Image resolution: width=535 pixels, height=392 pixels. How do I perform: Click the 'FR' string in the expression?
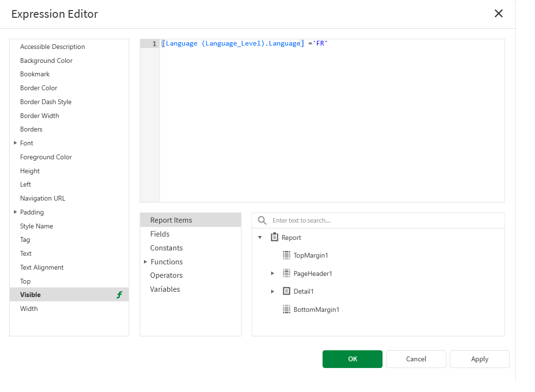[320, 43]
